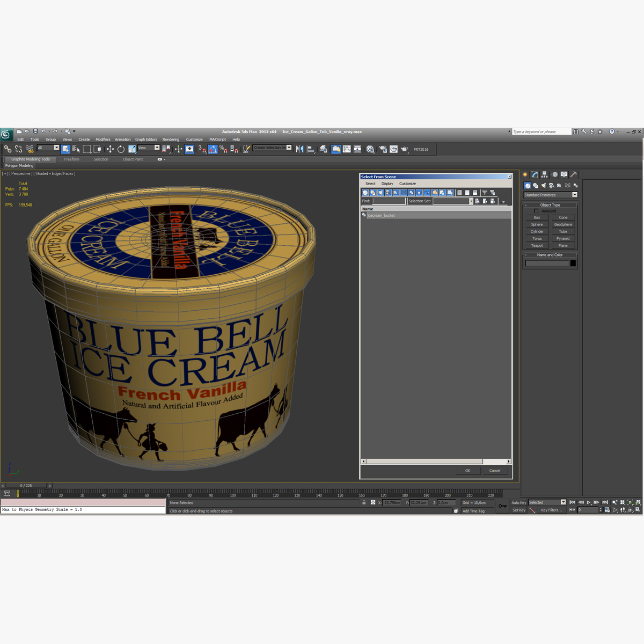Select Cameras category in Create panel

pos(552,185)
